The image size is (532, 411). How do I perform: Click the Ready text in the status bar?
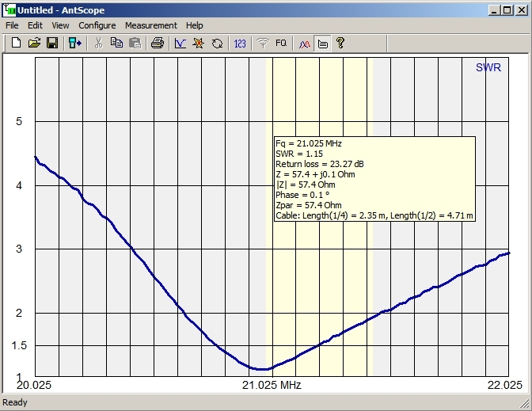tap(15, 402)
